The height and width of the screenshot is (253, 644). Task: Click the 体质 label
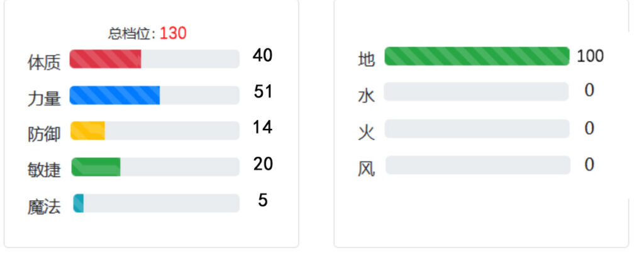tap(44, 63)
